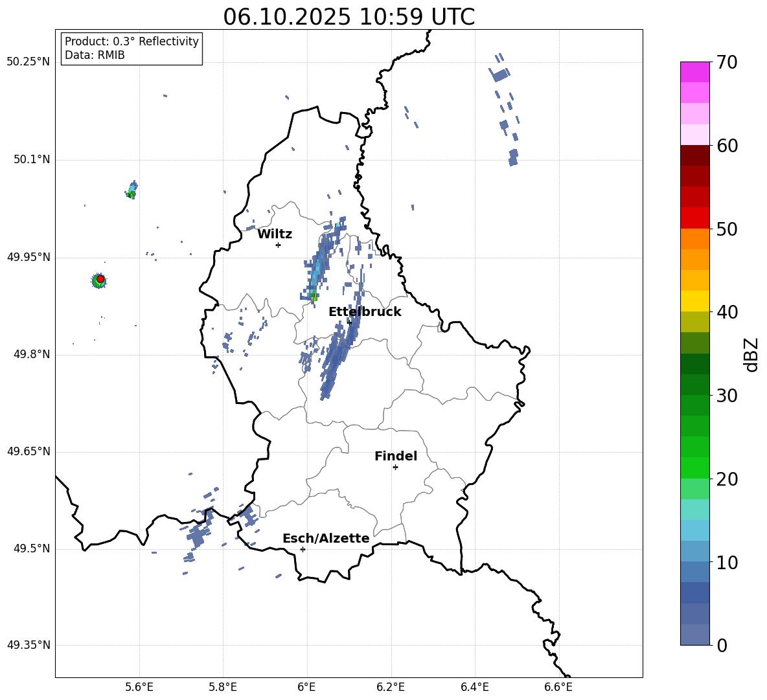Click the 6°E longitude label
767x700 pixels.
click(x=306, y=688)
